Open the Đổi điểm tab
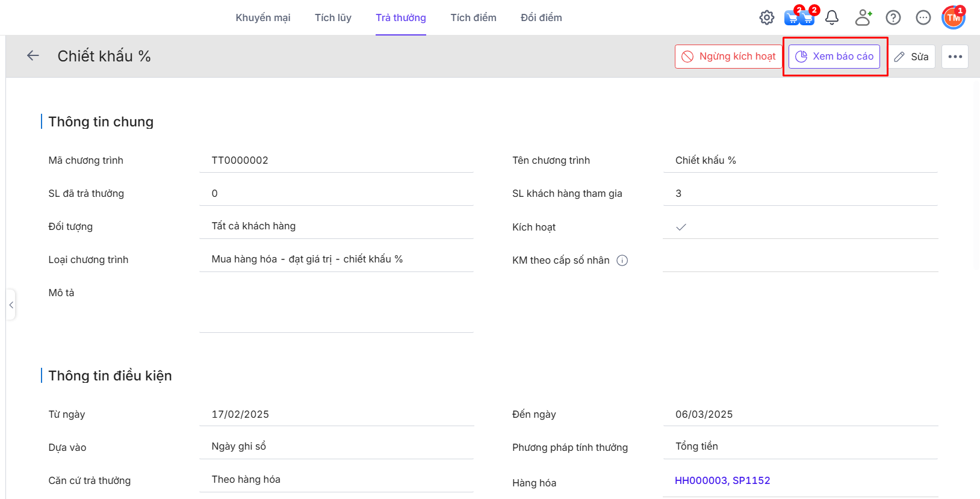This screenshot has width=980, height=499. (541, 18)
